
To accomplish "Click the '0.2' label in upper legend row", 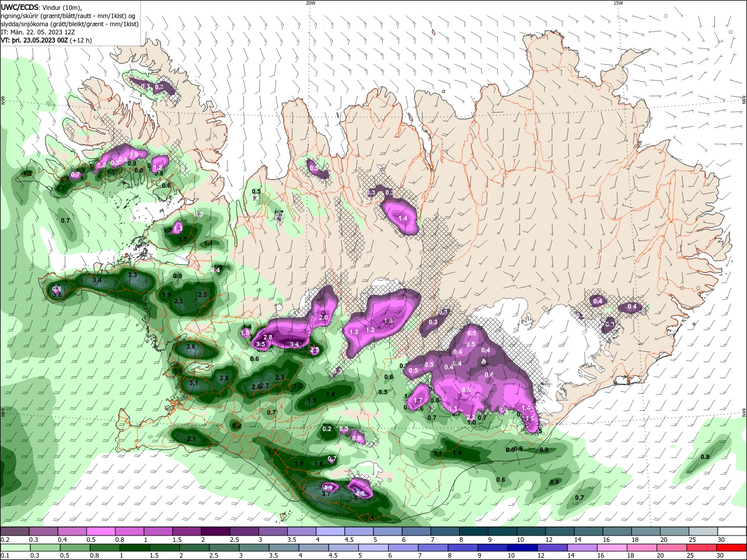I will pyautogui.click(x=5, y=540).
